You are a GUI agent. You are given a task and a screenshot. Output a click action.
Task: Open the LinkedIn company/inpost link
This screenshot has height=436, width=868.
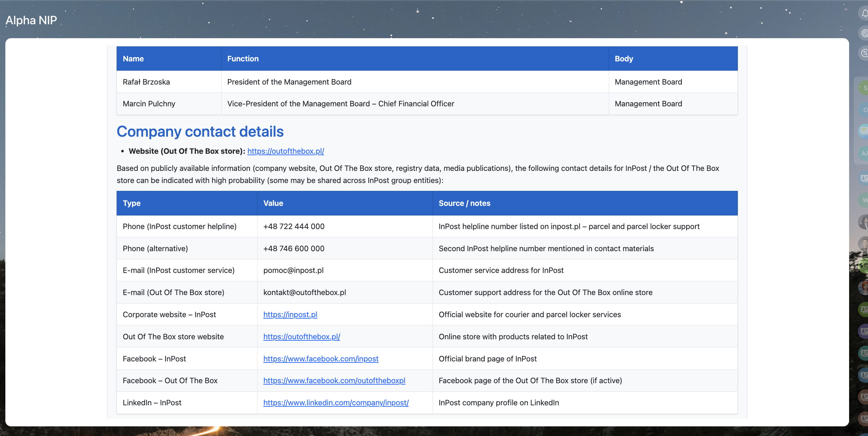tap(336, 403)
